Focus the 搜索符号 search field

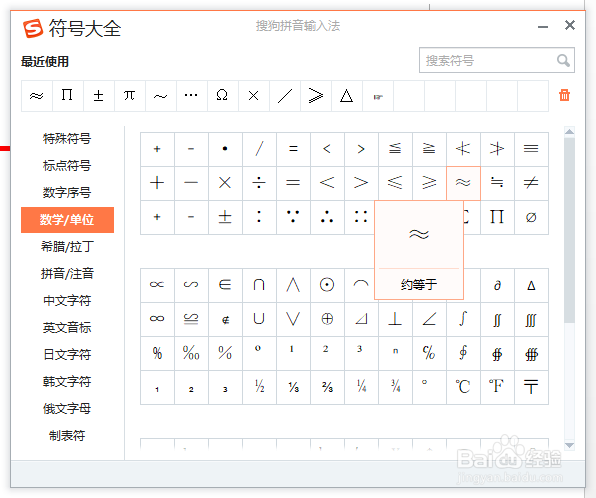point(488,60)
